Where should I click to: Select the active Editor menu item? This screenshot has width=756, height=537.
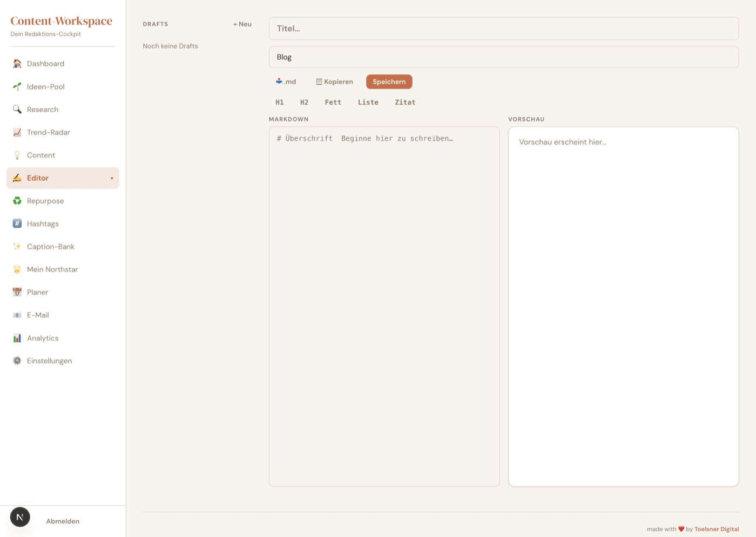(63, 178)
